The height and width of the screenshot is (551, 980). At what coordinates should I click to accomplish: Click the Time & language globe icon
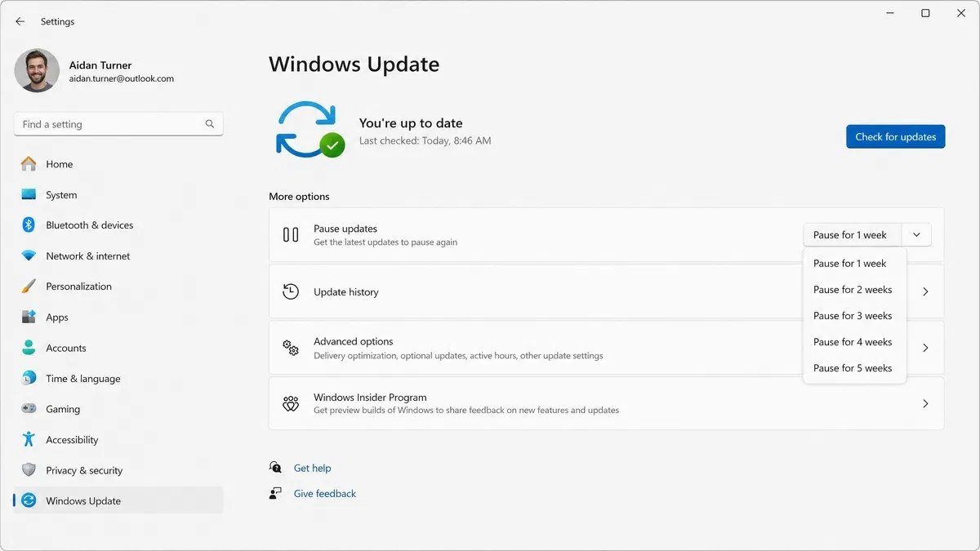(x=29, y=379)
